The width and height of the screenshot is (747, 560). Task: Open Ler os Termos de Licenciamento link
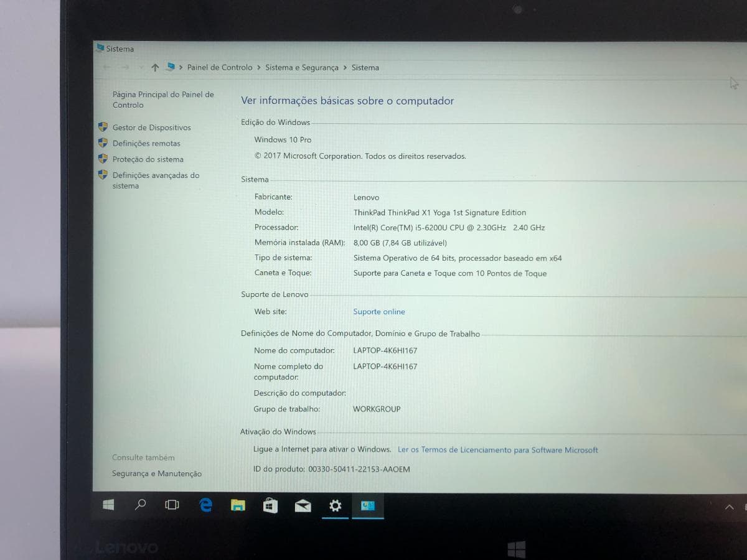coord(498,450)
